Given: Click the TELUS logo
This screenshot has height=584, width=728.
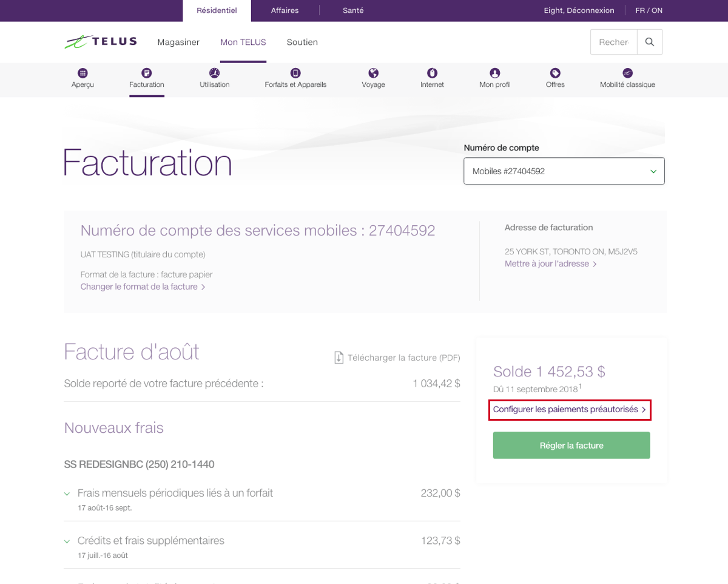Looking at the screenshot, I should coord(101,42).
